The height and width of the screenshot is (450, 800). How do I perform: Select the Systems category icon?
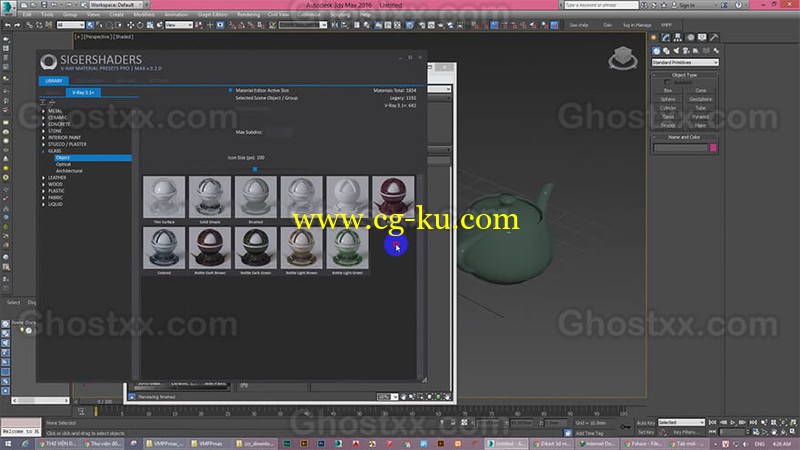[716, 51]
